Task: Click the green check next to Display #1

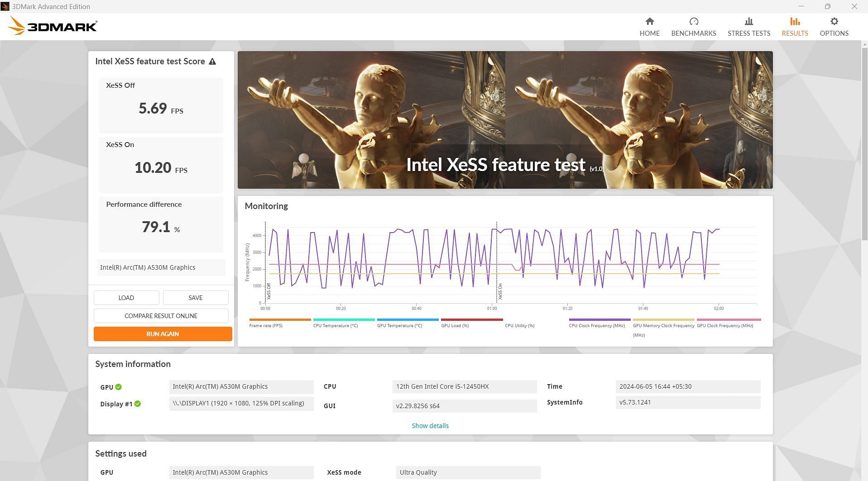Action: pyautogui.click(x=138, y=404)
